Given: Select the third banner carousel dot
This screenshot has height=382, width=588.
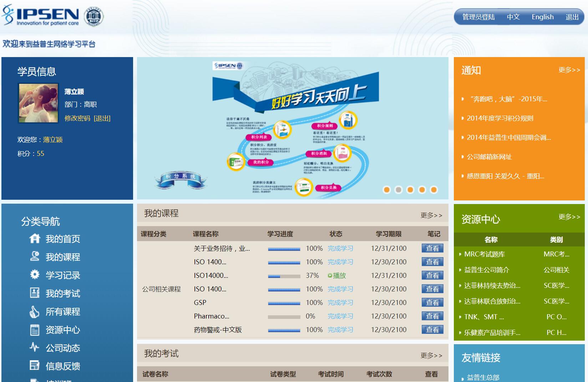Looking at the screenshot, I should 410,190.
